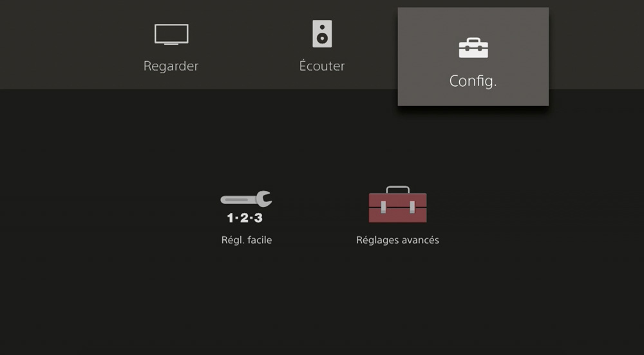Click the stand of the TV icon
Image resolution: width=644 pixels, height=355 pixels.
[x=171, y=44]
